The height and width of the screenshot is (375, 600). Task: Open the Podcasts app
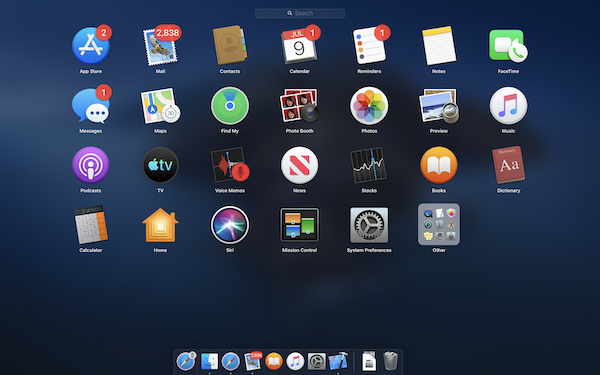click(91, 165)
